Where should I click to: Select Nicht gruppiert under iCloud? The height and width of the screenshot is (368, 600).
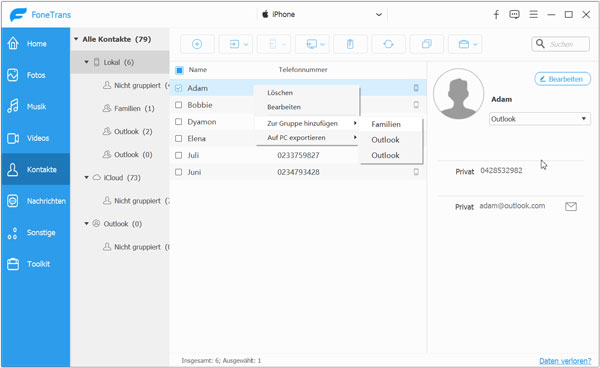click(136, 201)
